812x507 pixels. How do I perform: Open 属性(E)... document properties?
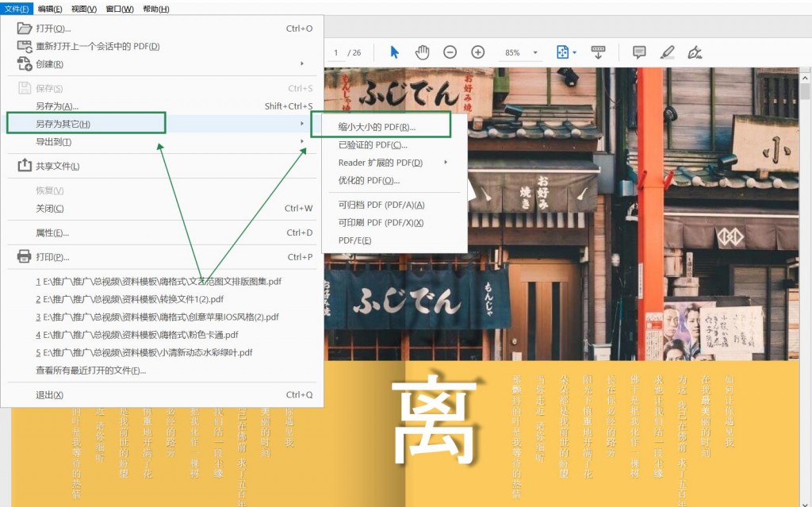point(162,232)
